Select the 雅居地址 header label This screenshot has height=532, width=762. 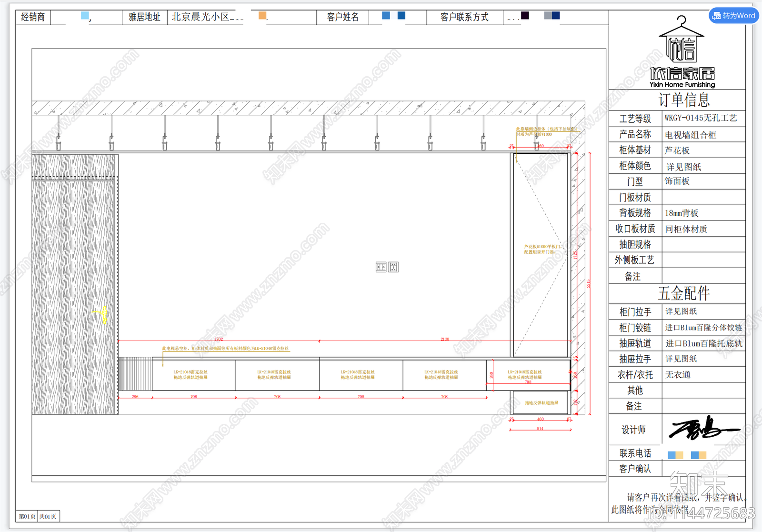(144, 17)
